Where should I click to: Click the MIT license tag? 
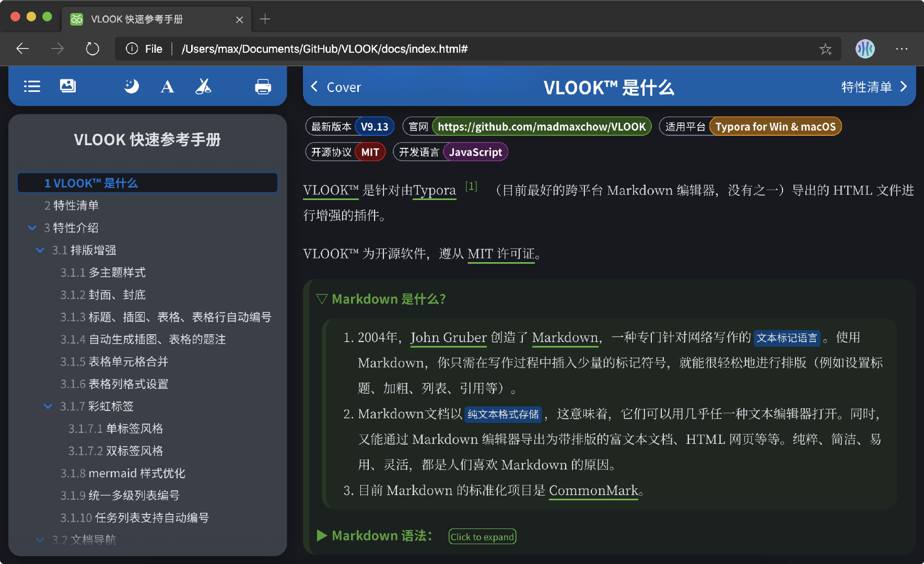pos(370,152)
